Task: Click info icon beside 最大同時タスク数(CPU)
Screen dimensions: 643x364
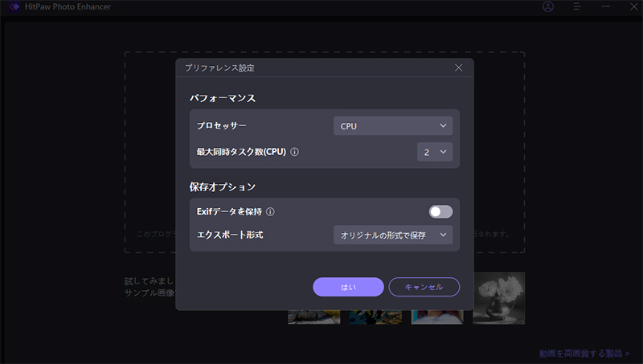Action: click(294, 152)
